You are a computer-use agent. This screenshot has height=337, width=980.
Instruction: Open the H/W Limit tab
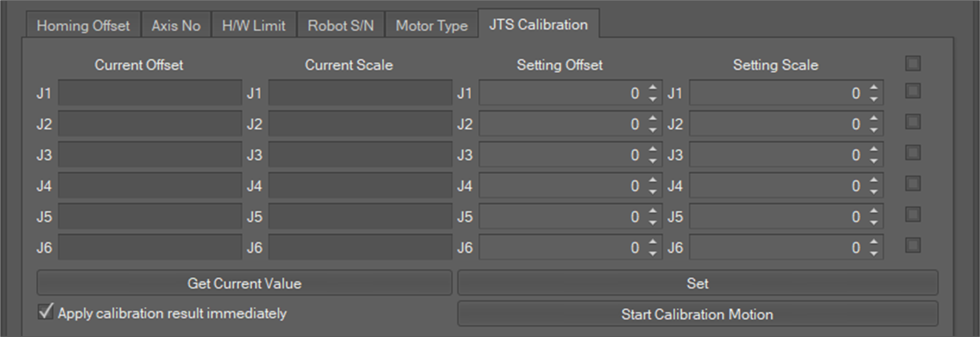pyautogui.click(x=253, y=25)
